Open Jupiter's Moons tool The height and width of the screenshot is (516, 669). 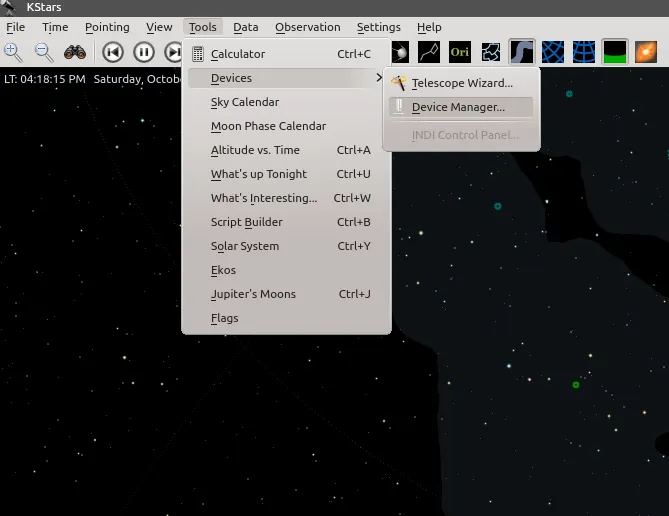[x=286, y=294]
